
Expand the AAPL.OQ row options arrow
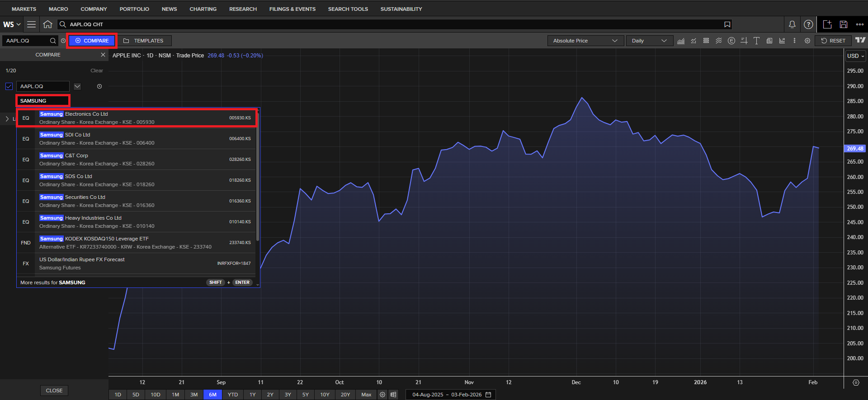77,86
